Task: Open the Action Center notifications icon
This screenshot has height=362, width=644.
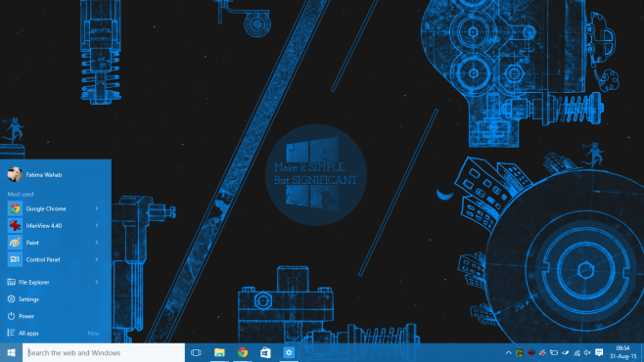Action: click(599, 352)
